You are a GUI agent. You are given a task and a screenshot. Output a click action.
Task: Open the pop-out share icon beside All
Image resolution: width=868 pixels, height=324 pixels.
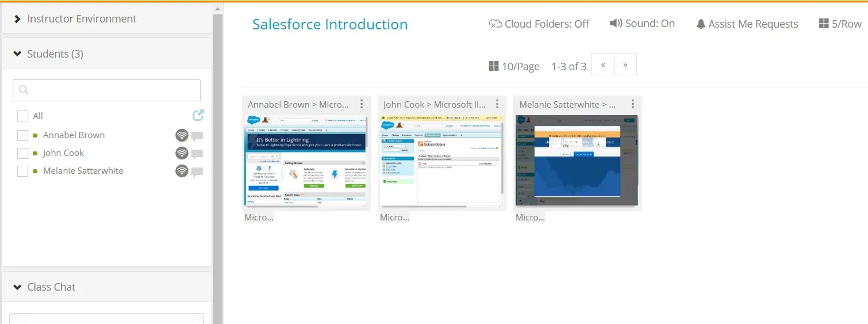pos(198,115)
